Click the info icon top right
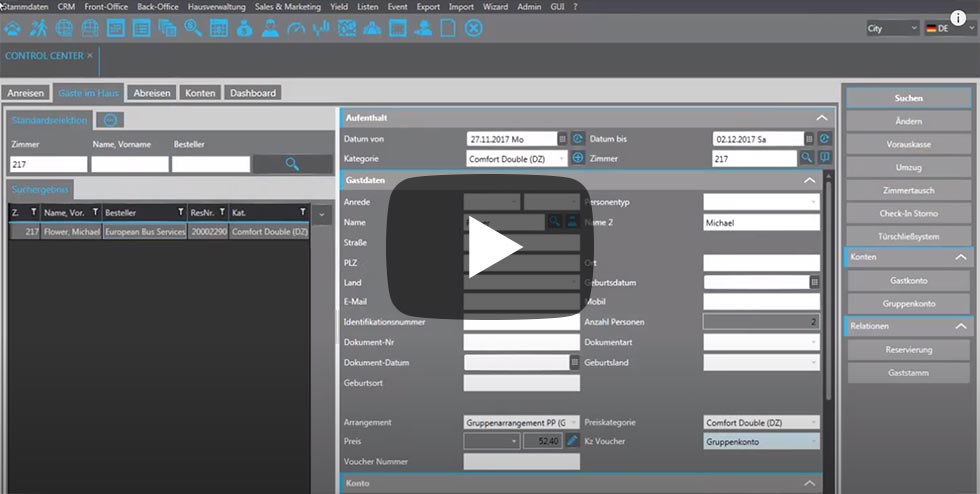Image resolution: width=980 pixels, height=494 pixels. [958, 18]
